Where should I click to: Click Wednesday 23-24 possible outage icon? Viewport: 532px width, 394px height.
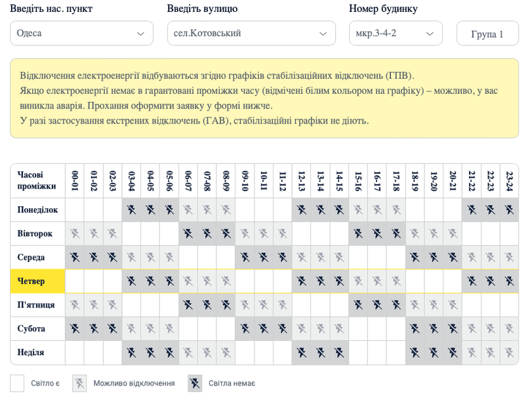[x=509, y=257]
